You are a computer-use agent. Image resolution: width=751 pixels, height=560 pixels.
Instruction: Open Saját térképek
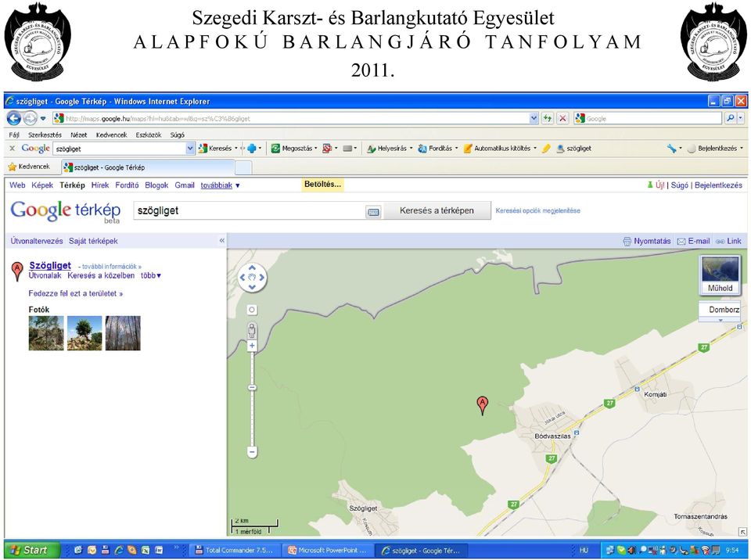point(93,241)
